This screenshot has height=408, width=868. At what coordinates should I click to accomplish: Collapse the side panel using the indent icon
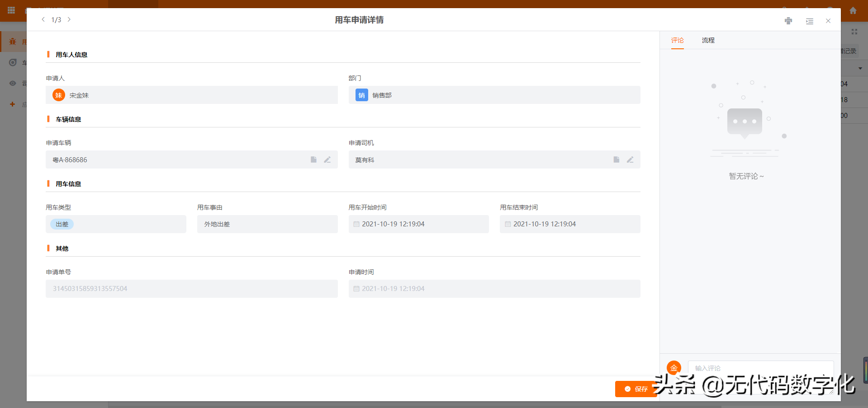[810, 21]
